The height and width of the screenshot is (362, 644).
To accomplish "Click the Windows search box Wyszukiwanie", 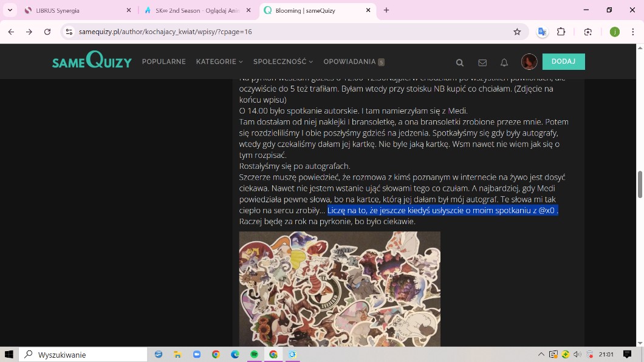I will pos(84,355).
